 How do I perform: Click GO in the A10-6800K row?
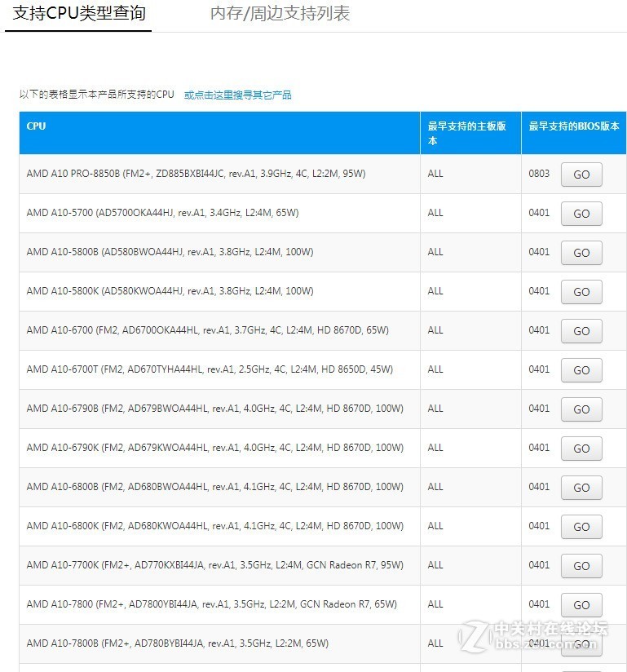pyautogui.click(x=581, y=527)
